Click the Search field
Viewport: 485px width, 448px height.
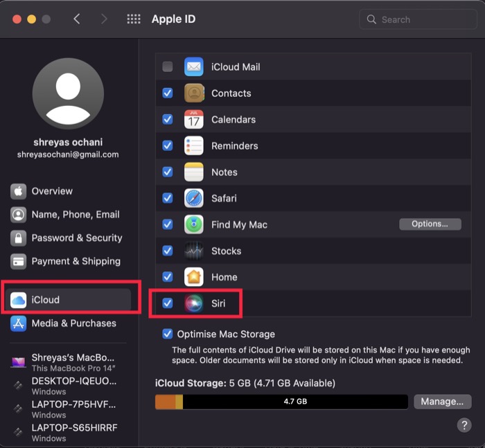point(418,19)
